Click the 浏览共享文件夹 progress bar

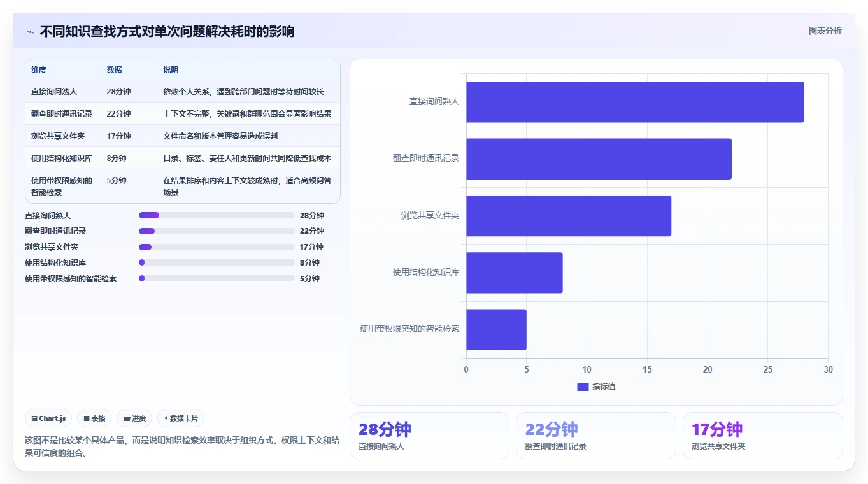click(217, 247)
